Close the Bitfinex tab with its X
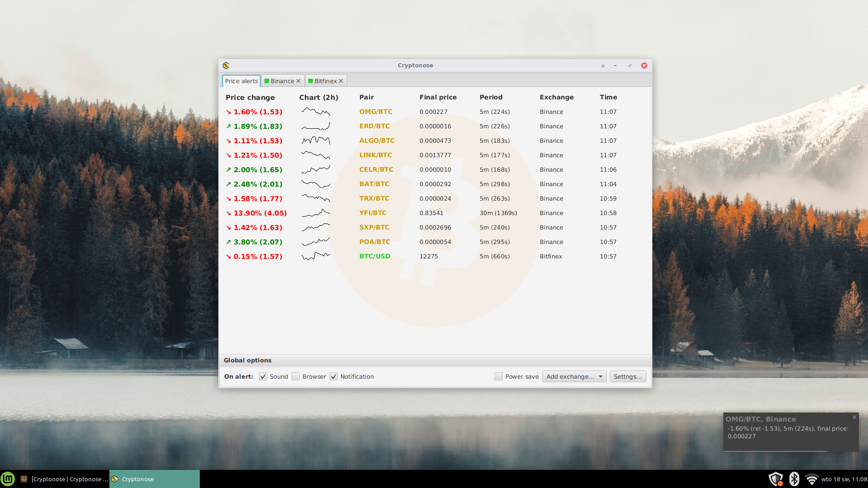 341,81
